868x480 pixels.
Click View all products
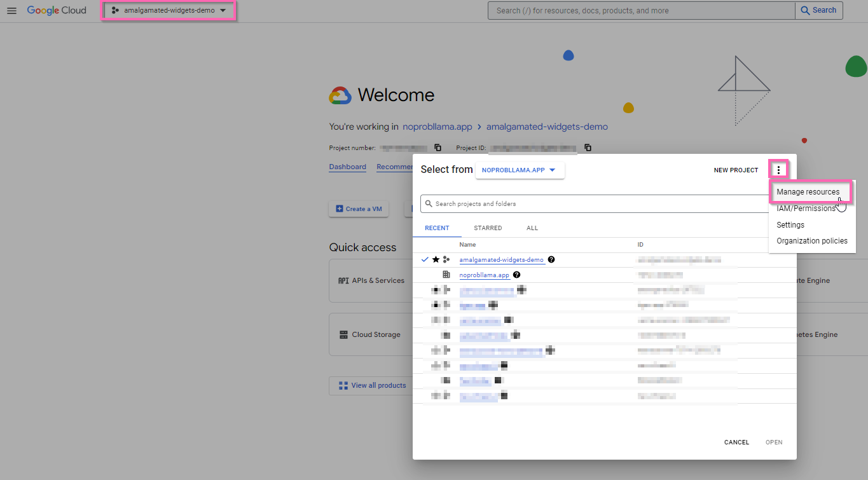(372, 385)
